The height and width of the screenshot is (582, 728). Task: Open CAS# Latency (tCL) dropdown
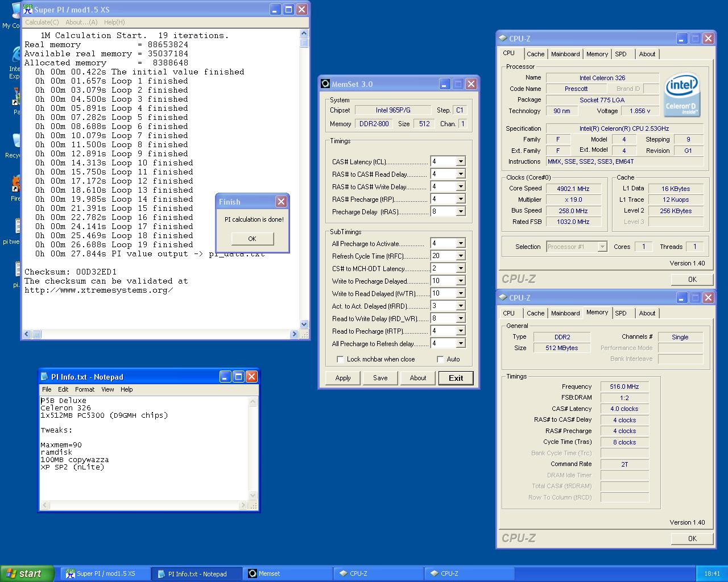point(461,161)
